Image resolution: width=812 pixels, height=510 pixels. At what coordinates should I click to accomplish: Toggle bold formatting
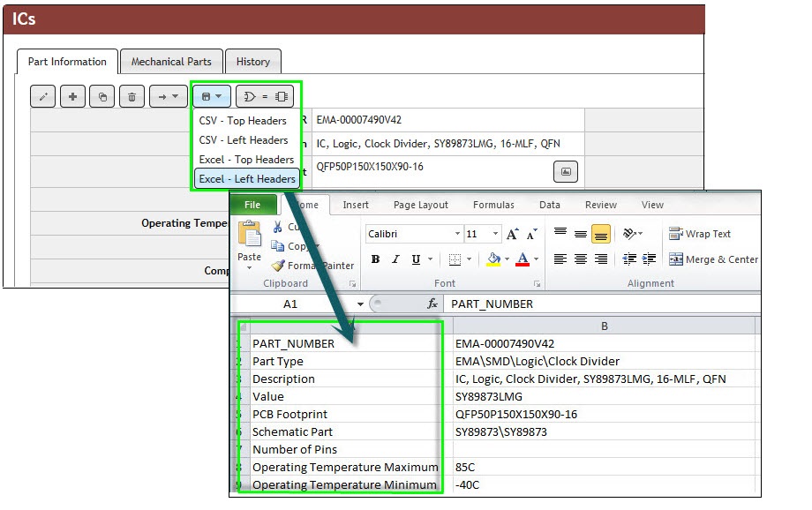[374, 259]
